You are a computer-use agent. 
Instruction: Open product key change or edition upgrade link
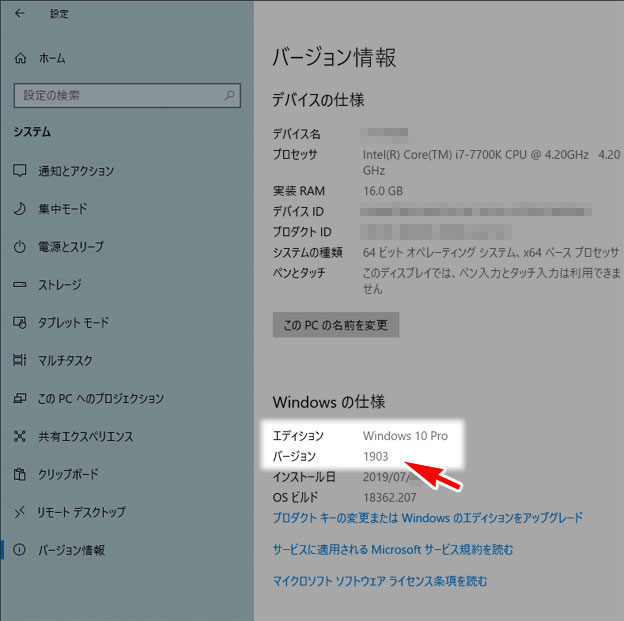428,518
